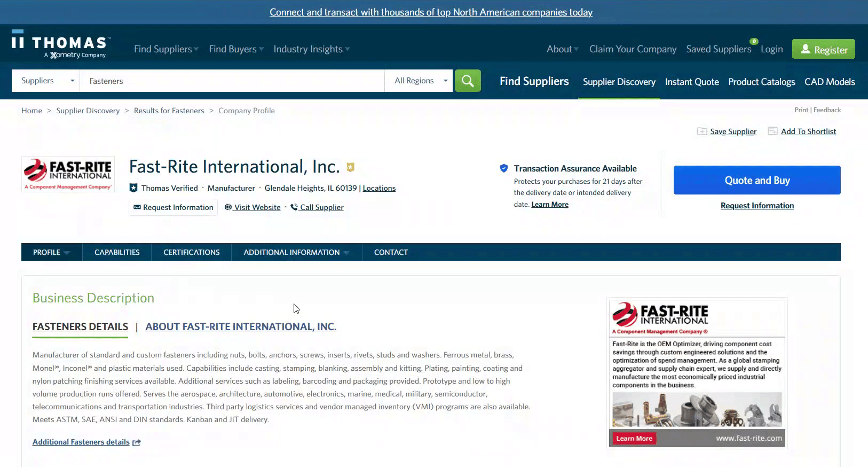Click the green Register button
The width and height of the screenshot is (868, 467).
[x=824, y=49]
